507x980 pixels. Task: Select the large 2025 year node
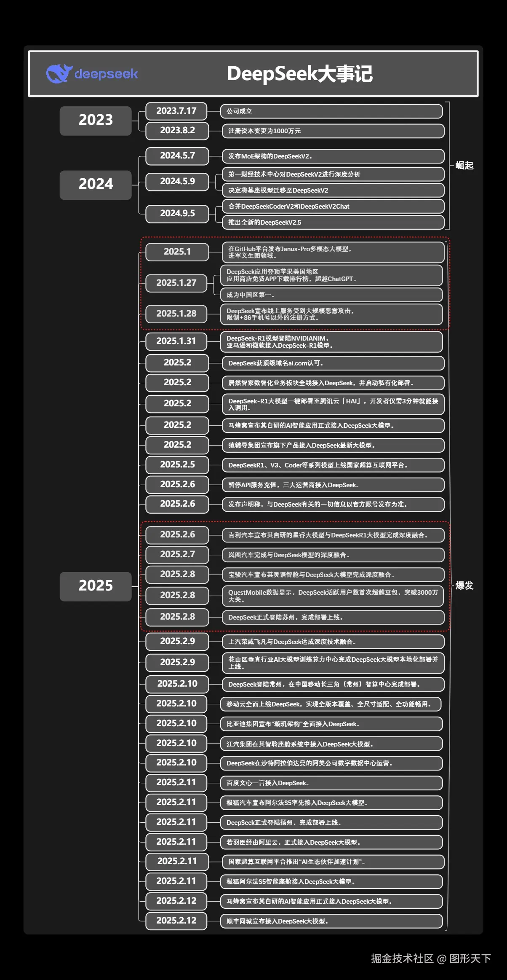click(96, 586)
